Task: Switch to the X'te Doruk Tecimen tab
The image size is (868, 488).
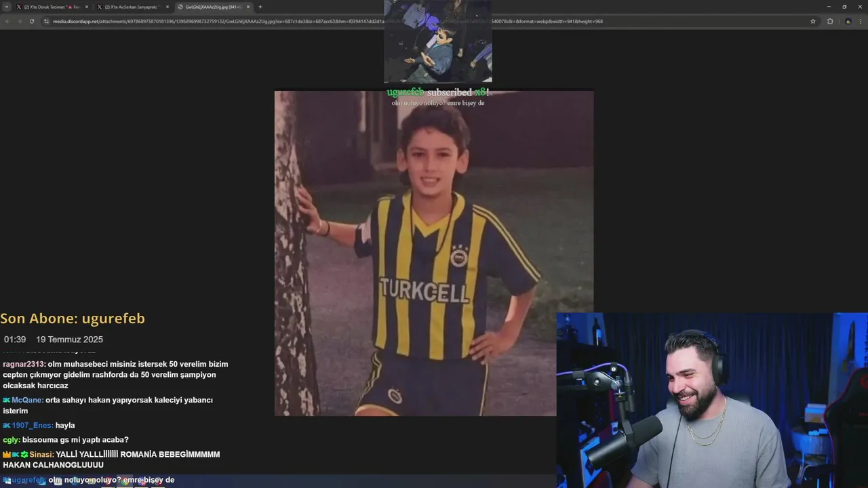Action: [x=52, y=7]
